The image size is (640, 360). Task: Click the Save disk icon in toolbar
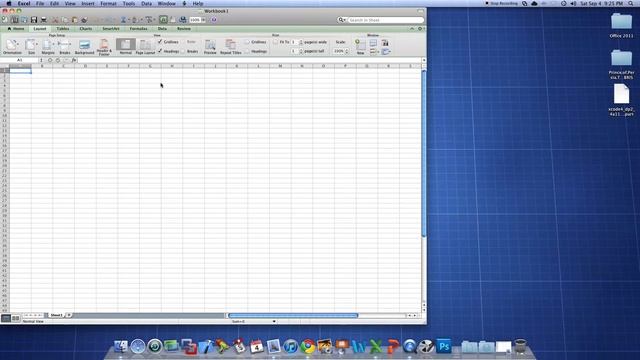pos(34,20)
